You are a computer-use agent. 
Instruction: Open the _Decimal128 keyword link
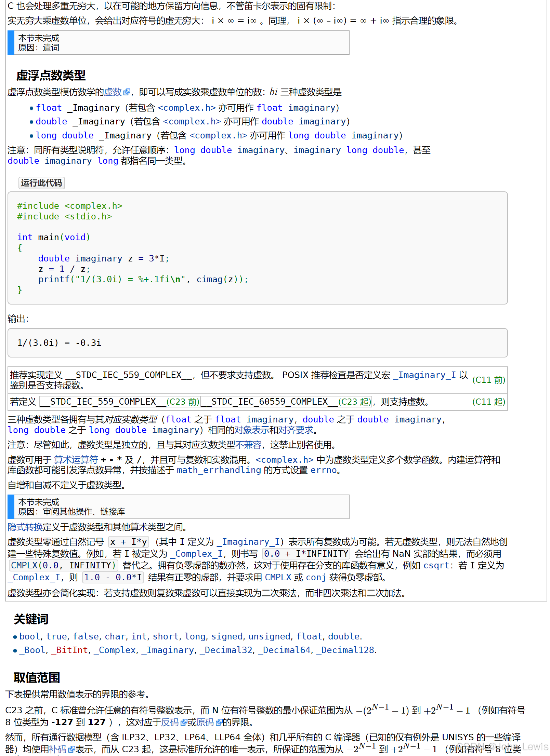point(345,650)
